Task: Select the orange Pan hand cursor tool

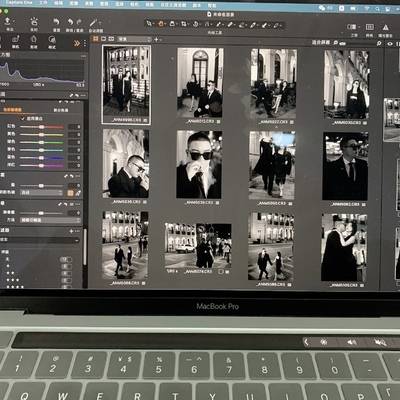Action: [161, 24]
